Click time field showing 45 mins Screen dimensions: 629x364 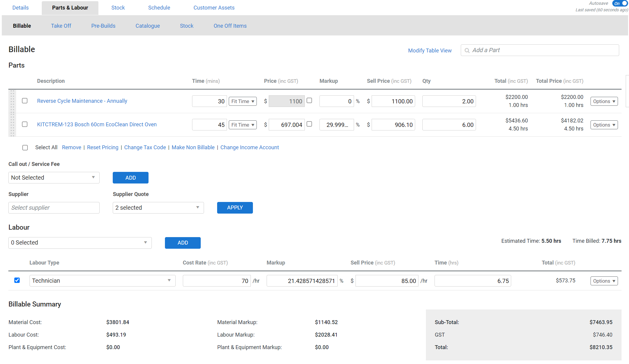[209, 125]
